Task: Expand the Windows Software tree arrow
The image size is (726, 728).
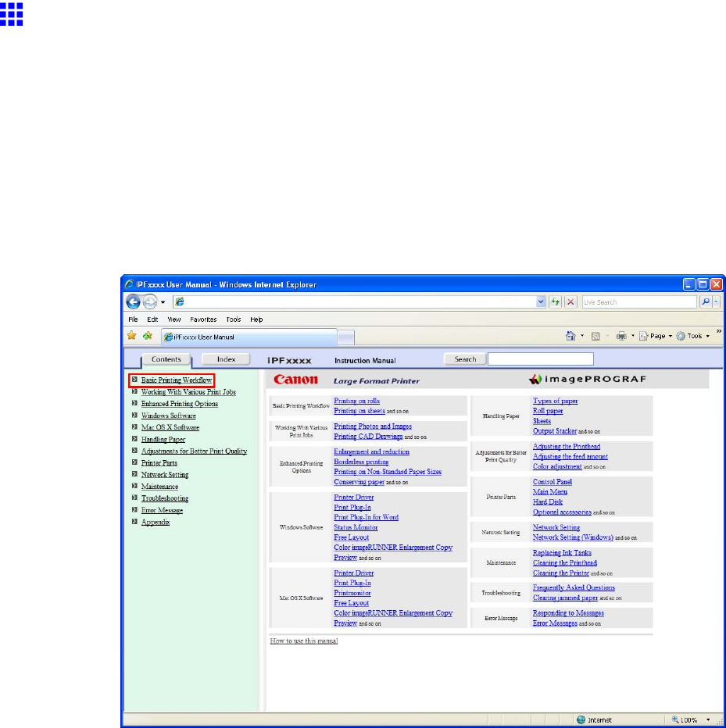Action: (x=134, y=415)
